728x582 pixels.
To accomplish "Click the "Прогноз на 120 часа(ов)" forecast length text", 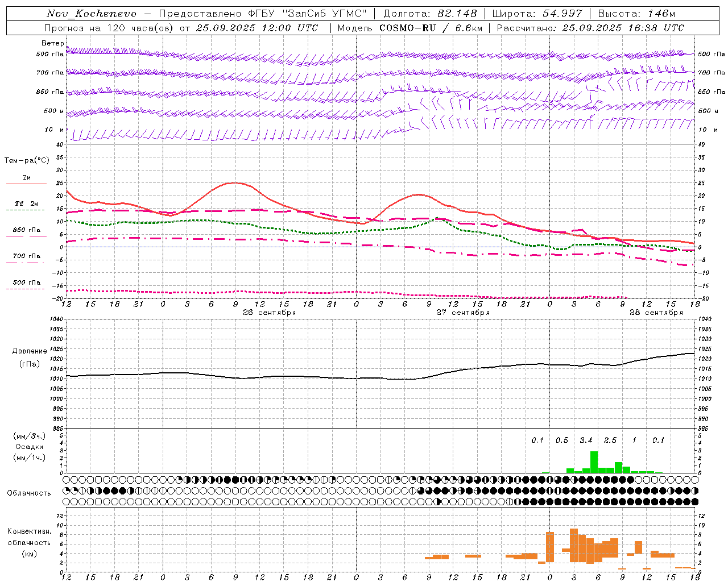I will tap(109, 28).
